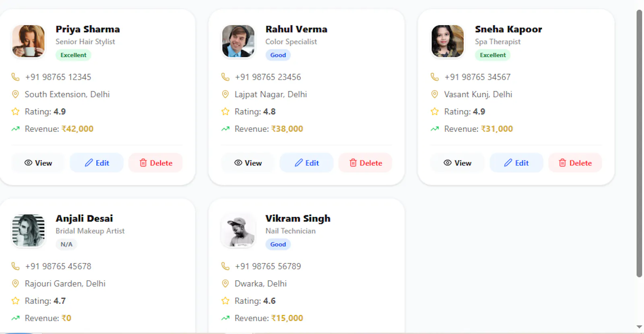The image size is (644, 334).
Task: Click the Nail Technician role text
Action: (x=291, y=231)
